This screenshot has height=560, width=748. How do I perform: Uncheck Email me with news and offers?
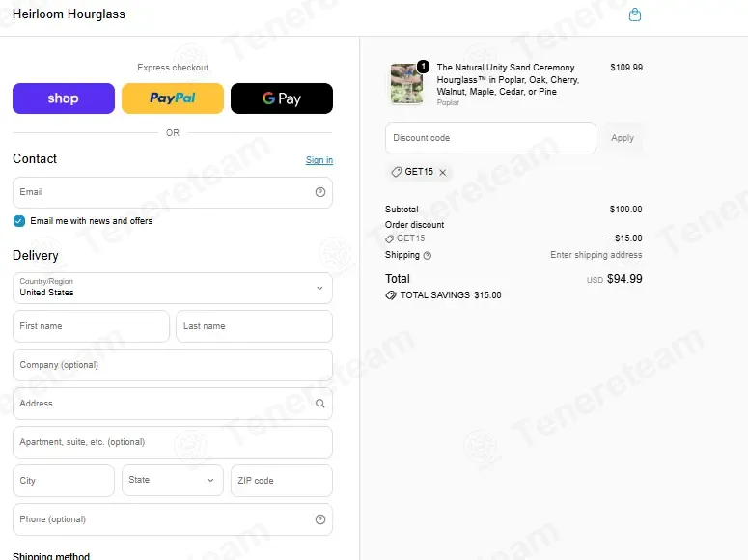tap(19, 221)
